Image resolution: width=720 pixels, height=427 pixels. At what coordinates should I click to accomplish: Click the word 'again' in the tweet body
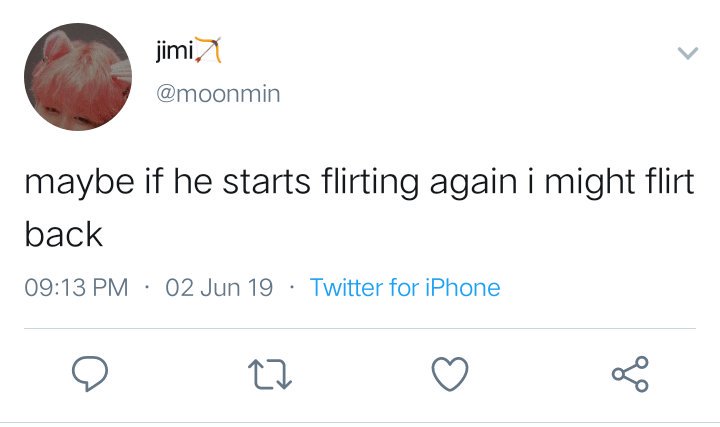point(473,183)
